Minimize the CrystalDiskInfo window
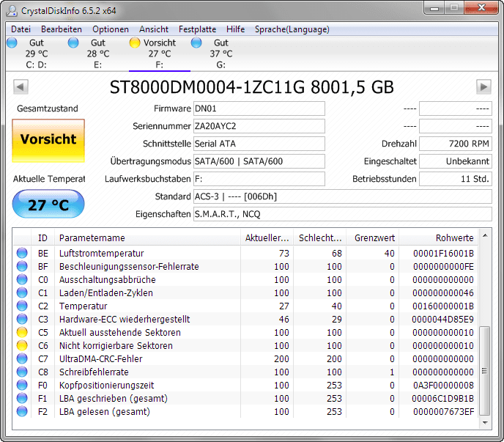The width and height of the screenshot is (504, 442). point(434,8)
